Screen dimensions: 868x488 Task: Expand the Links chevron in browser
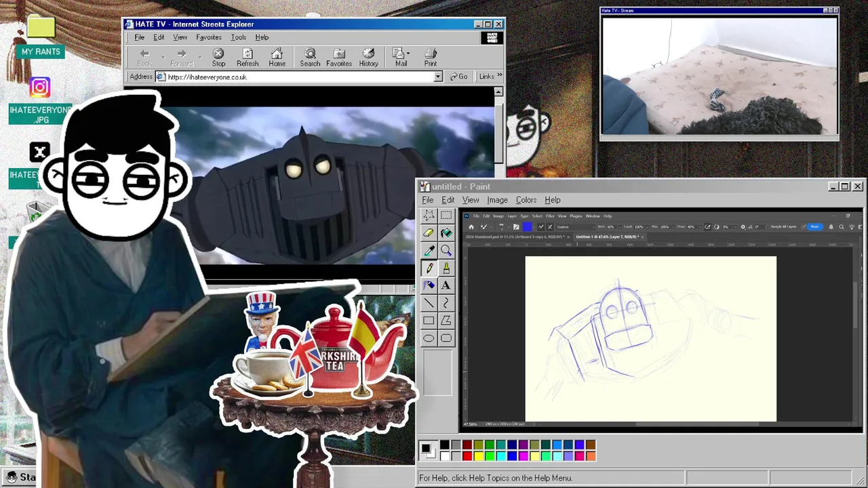pyautogui.click(x=500, y=76)
